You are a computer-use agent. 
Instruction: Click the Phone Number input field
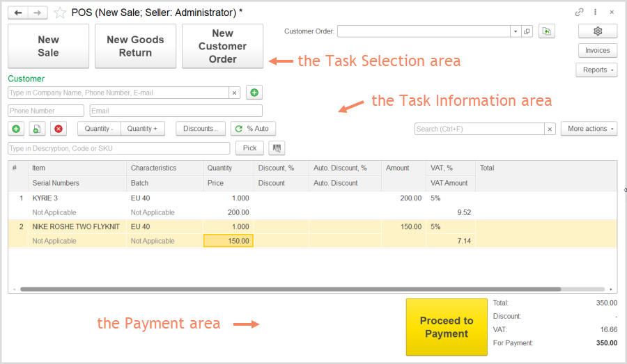[46, 111]
